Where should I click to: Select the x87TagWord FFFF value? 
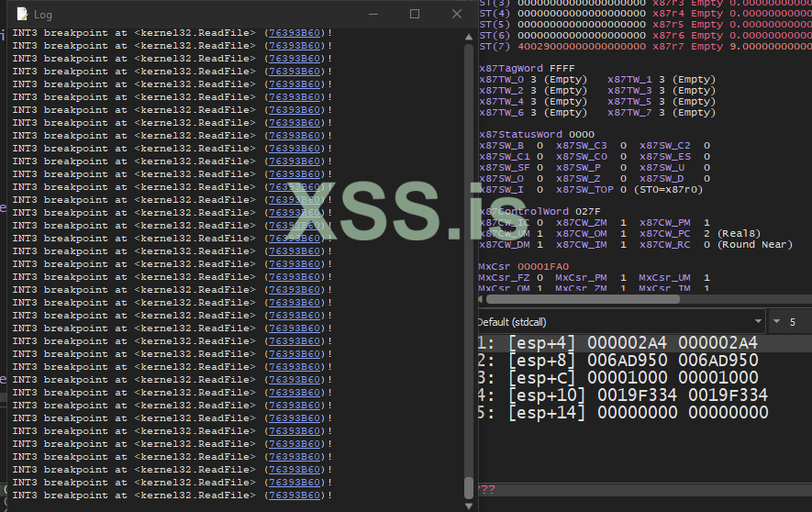coord(562,68)
